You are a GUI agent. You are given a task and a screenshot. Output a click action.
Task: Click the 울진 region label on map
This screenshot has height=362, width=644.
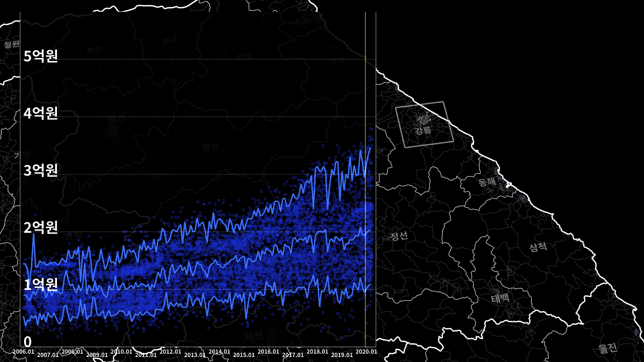click(x=608, y=348)
